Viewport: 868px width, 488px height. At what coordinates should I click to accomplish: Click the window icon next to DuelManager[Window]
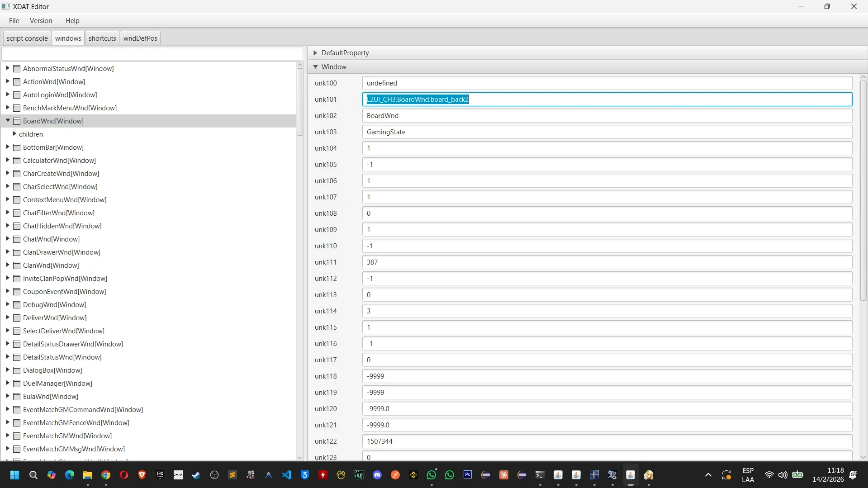click(x=17, y=384)
